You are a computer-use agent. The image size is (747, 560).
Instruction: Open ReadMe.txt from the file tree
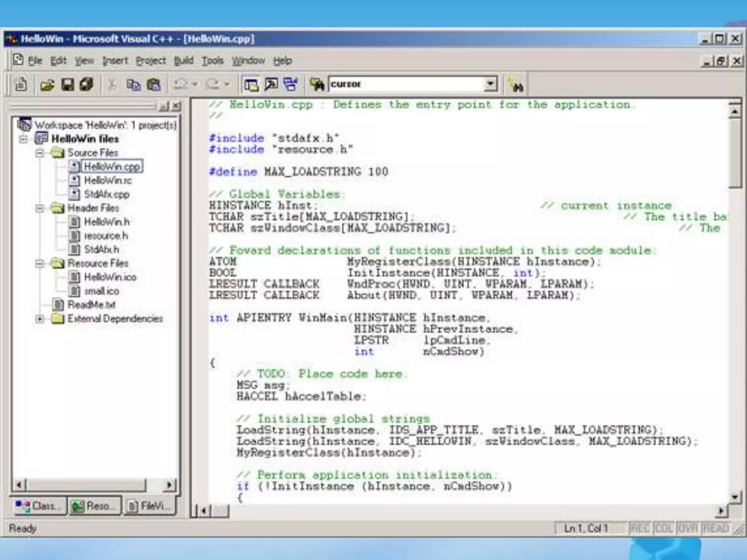point(91,305)
